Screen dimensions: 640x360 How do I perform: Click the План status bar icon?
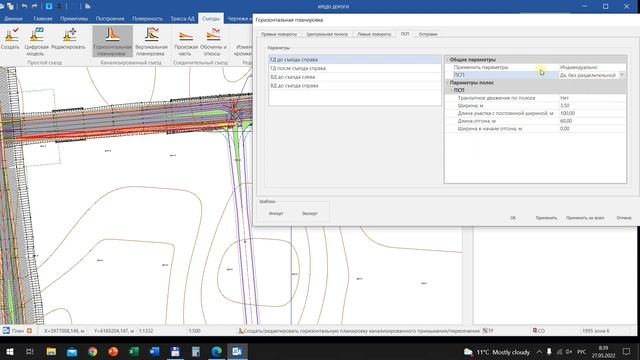click(6, 331)
